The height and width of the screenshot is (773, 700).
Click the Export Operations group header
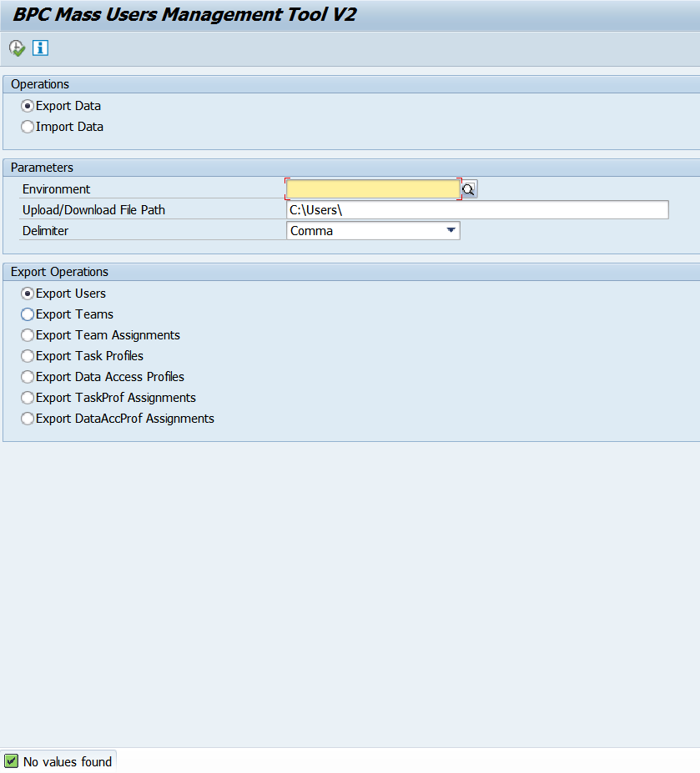(x=60, y=272)
